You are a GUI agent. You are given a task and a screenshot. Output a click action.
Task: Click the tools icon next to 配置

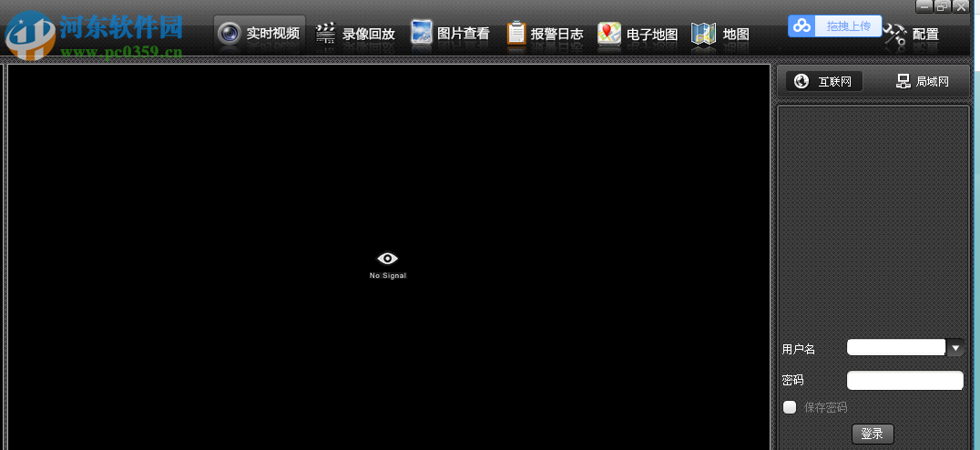click(895, 35)
